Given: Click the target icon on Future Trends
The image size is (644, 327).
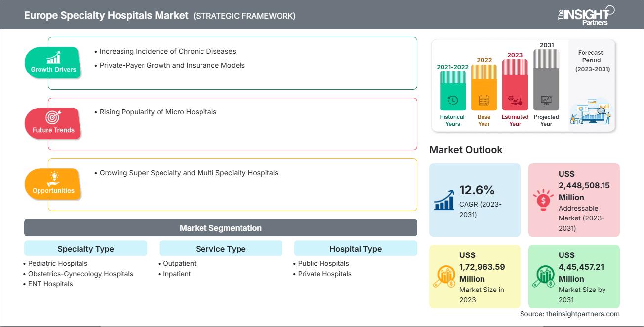Looking at the screenshot, I should click(x=52, y=118).
